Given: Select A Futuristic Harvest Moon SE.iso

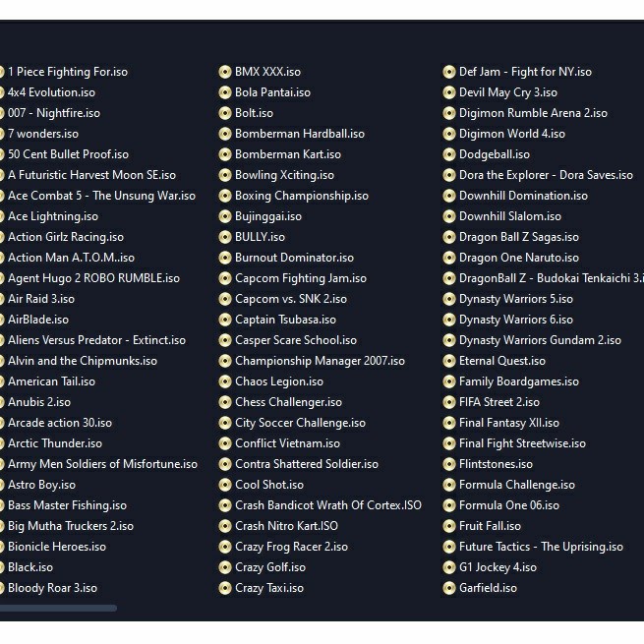Looking at the screenshot, I should click(91, 175).
